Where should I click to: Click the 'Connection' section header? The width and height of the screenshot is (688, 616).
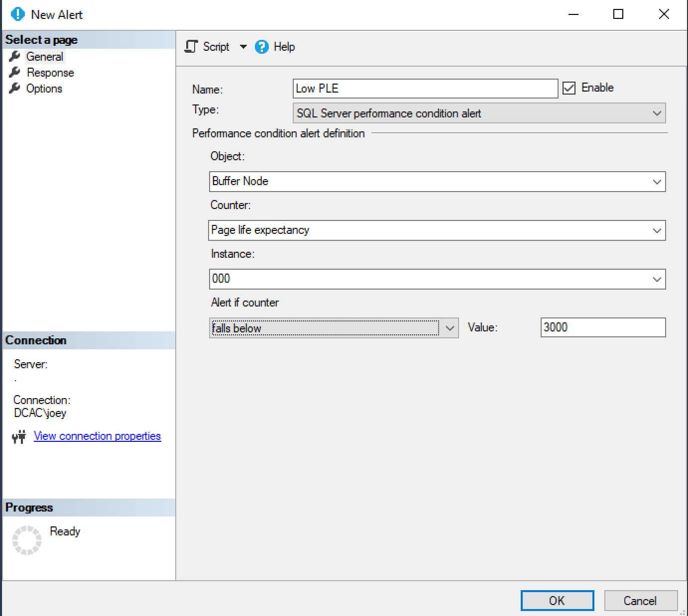tap(35, 340)
